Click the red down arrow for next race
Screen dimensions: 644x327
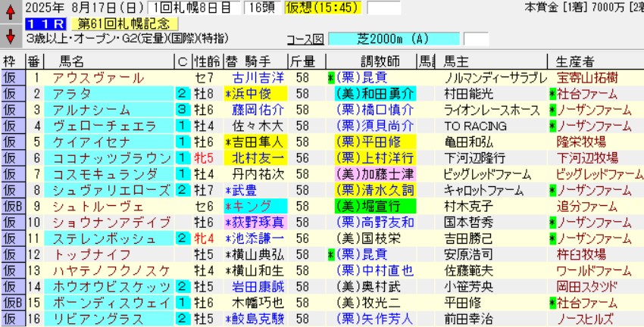(10, 36)
